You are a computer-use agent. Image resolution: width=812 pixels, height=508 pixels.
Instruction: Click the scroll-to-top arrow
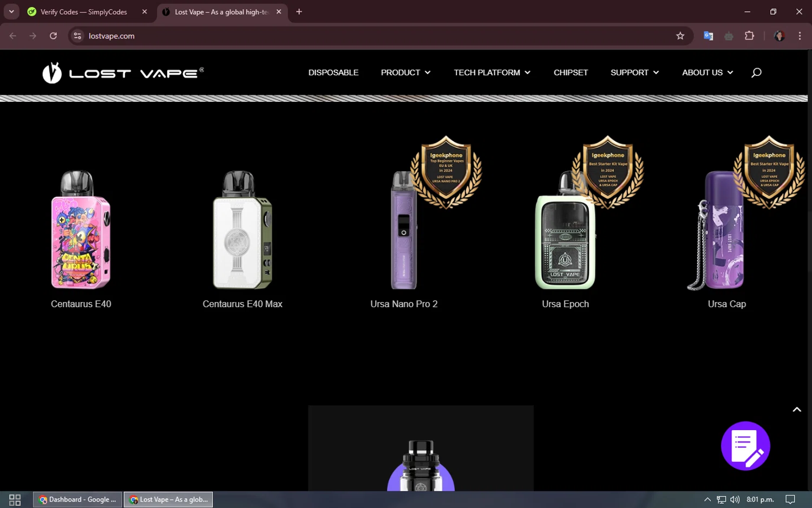click(797, 409)
